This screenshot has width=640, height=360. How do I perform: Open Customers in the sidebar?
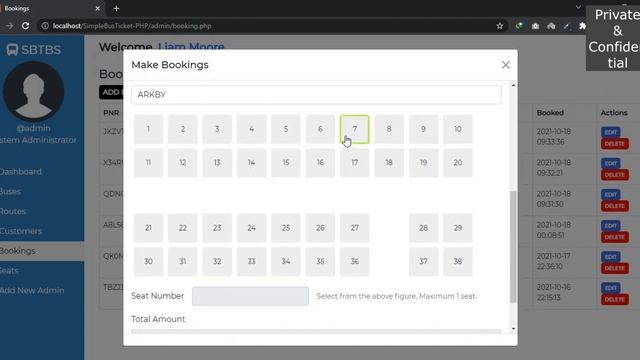click(21, 231)
